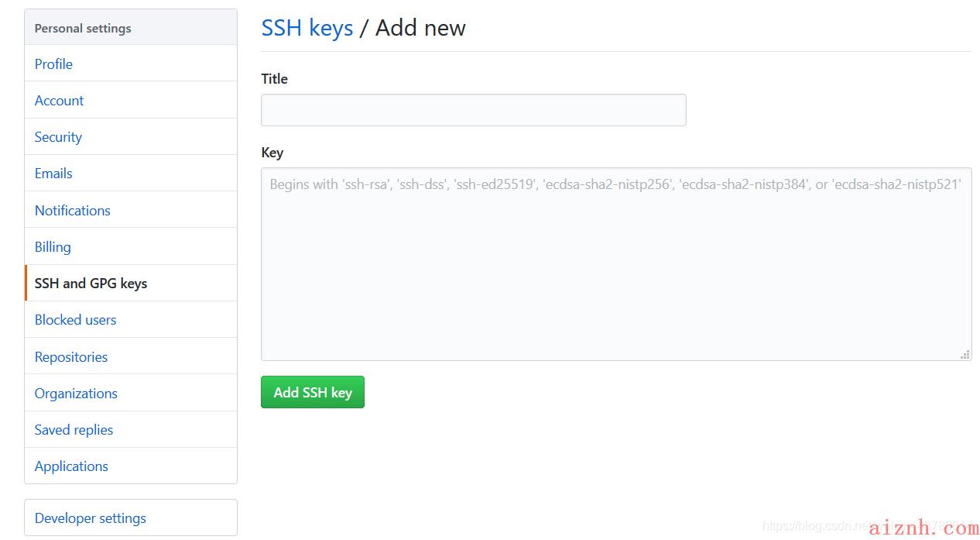Open Applications settings
Screen dimensions: 980x540
(x=131, y=466)
